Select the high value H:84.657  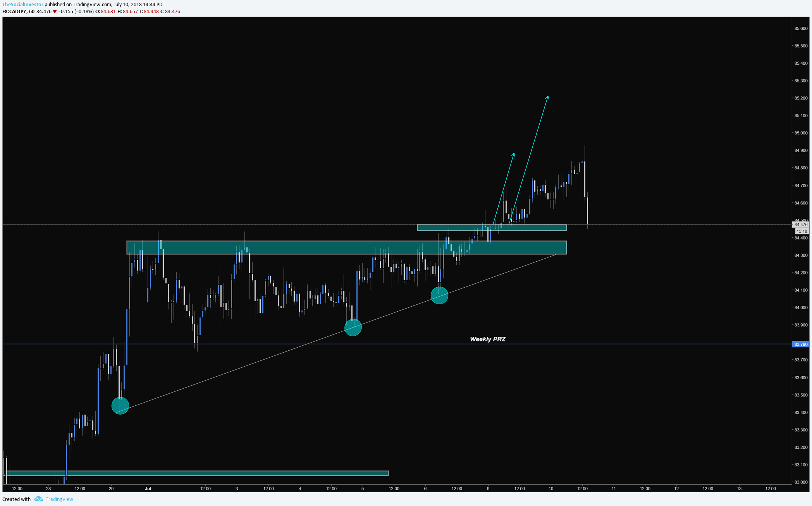(127, 12)
